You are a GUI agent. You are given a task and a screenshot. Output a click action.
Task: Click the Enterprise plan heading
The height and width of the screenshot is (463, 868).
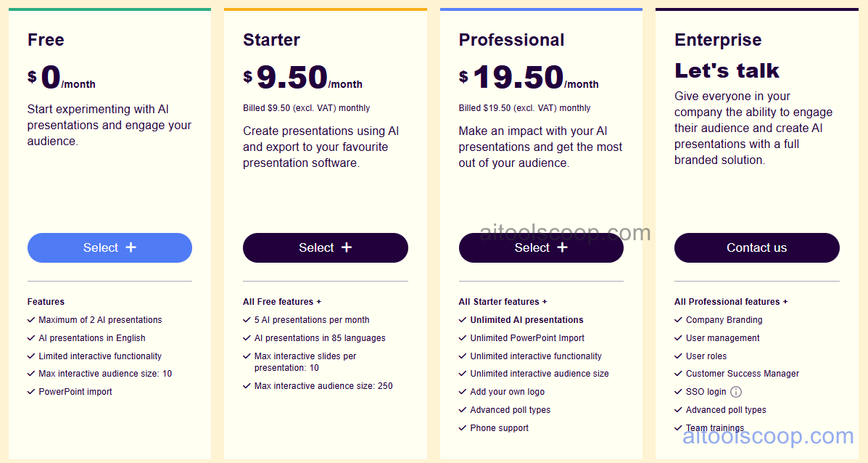(718, 40)
